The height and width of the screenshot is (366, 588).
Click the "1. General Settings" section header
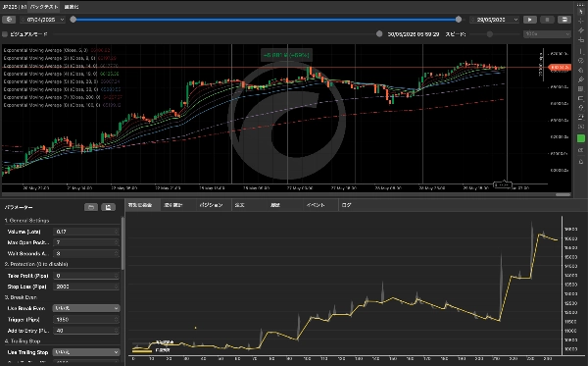pos(27,221)
